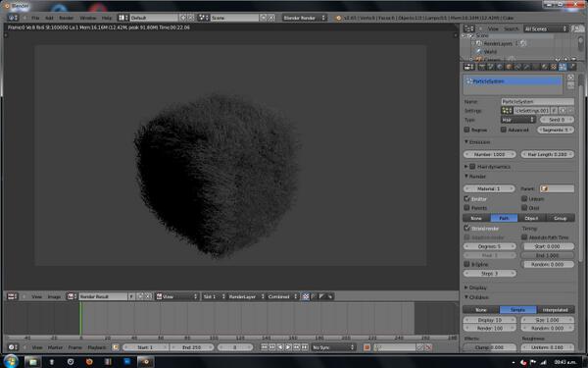Open Windows Start menu
Viewport: 588px width, 368px height.
[x=11, y=361]
